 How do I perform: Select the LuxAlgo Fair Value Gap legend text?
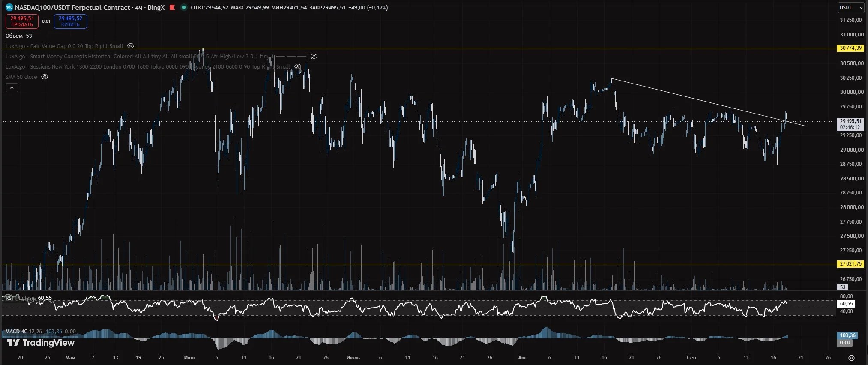point(64,46)
